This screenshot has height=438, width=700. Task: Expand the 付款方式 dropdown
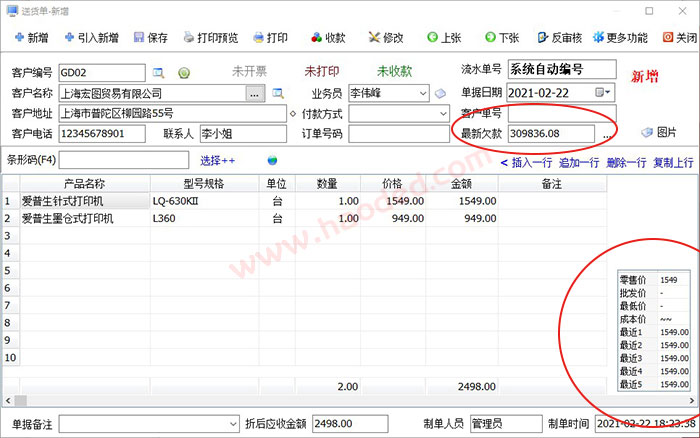tap(443, 114)
